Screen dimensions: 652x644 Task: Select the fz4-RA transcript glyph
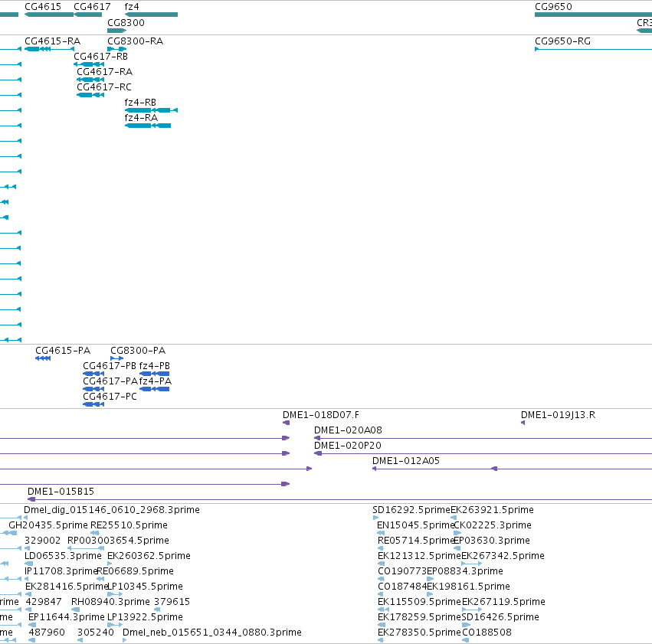148,126
